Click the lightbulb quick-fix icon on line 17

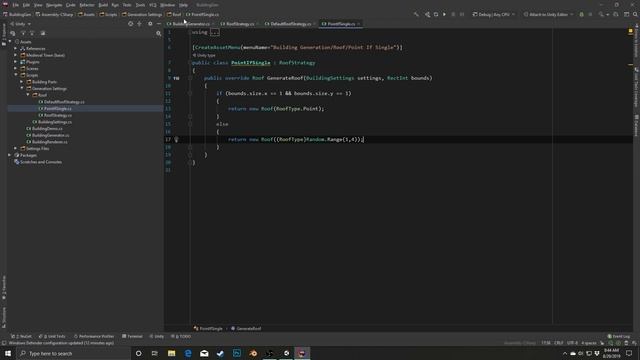tap(176, 140)
